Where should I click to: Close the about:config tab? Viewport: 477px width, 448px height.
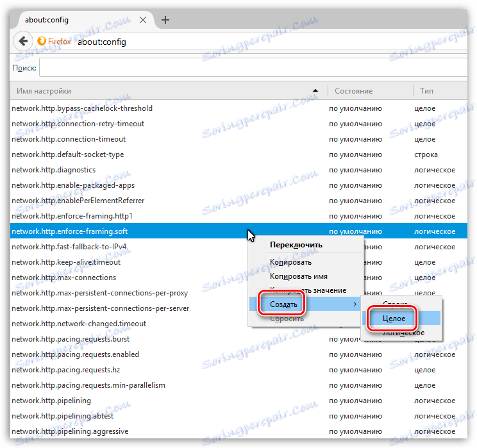(143, 20)
